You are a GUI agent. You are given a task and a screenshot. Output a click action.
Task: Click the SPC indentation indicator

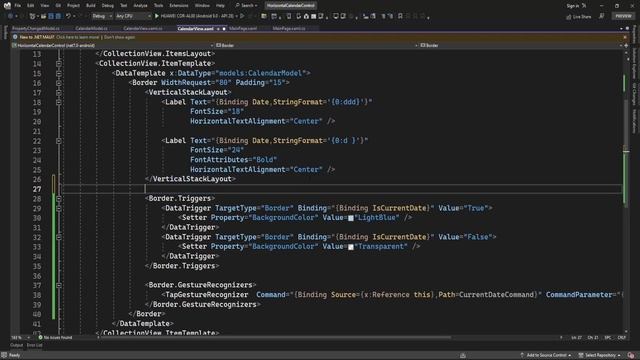(x=608, y=338)
